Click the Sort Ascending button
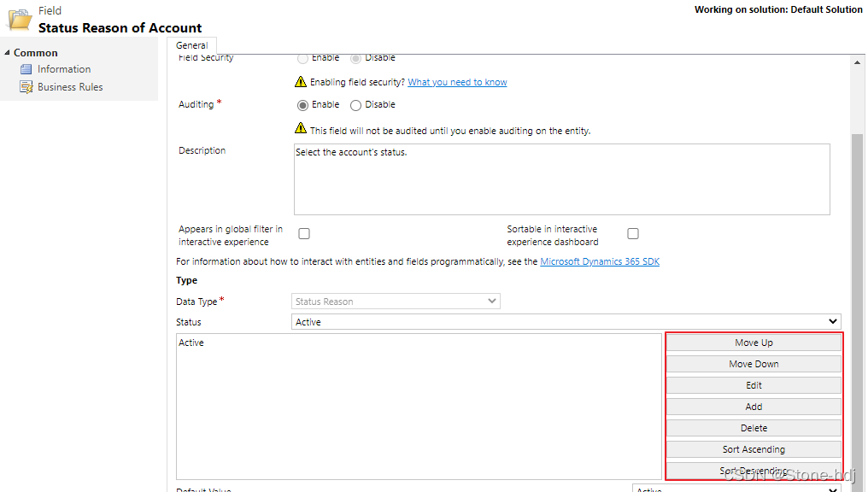This screenshot has width=868, height=492. click(x=754, y=448)
